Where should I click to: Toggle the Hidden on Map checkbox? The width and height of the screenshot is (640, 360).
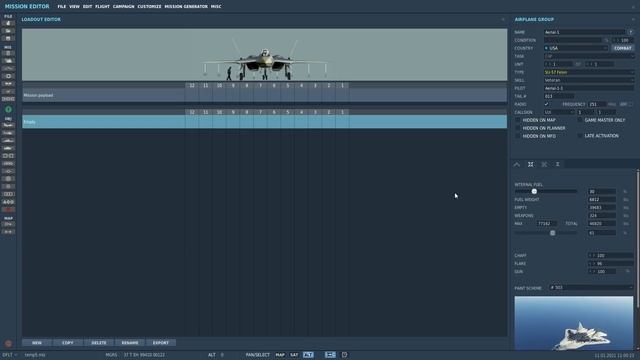(x=518, y=120)
